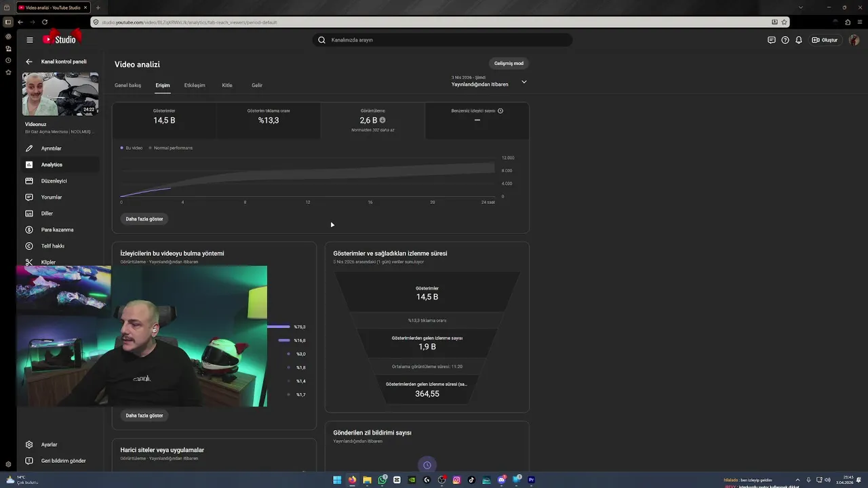
Task: Open the browser application menu
Action: [x=860, y=22]
